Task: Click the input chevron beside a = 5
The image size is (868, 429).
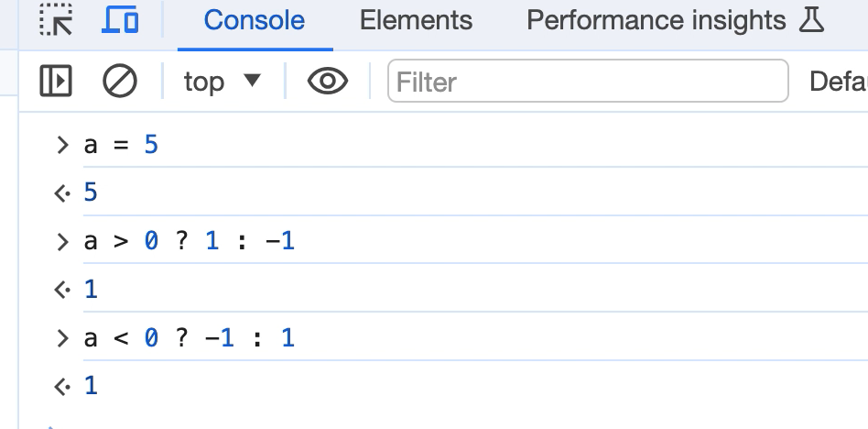Action: [x=62, y=145]
